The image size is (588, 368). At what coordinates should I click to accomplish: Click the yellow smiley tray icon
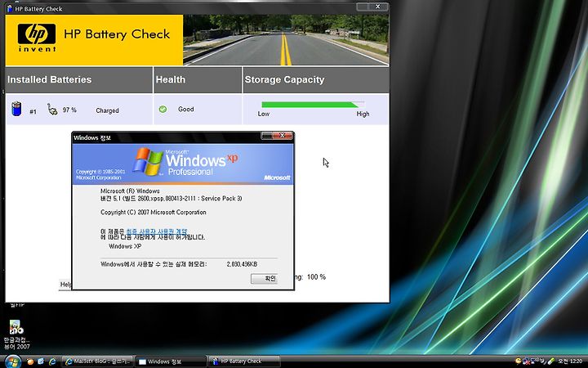[519, 361]
